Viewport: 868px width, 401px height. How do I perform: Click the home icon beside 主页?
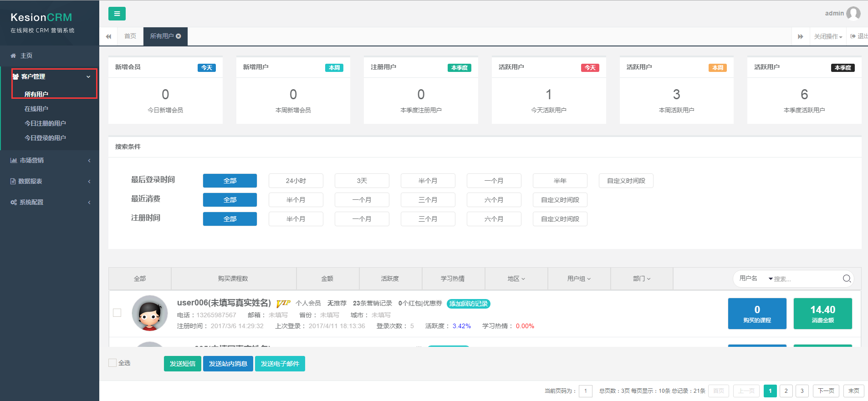(x=13, y=56)
